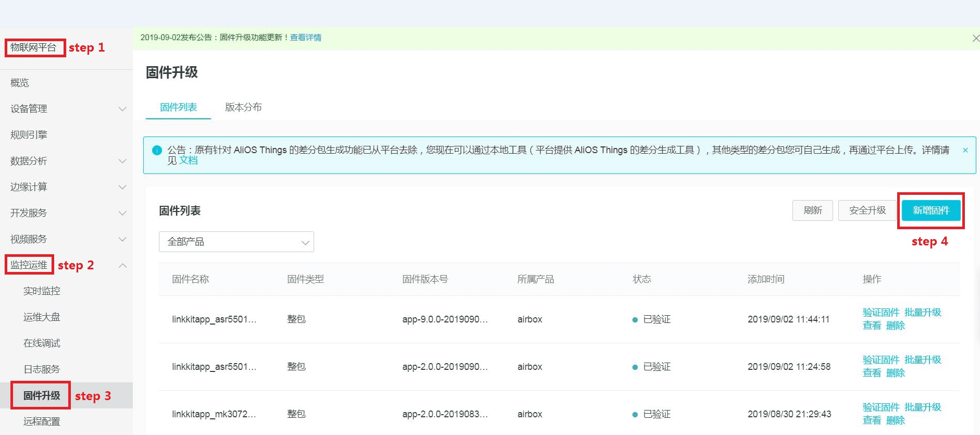Viewport: 980px width, 435px height.
Task: Open the 全部产品 product filter dropdown
Action: pos(236,242)
